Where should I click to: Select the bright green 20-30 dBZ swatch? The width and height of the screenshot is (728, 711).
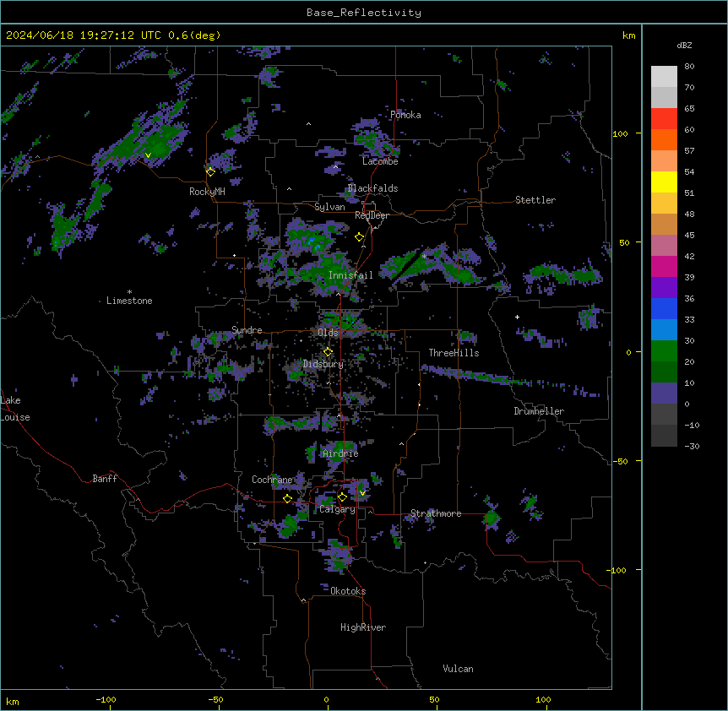pyautogui.click(x=664, y=351)
